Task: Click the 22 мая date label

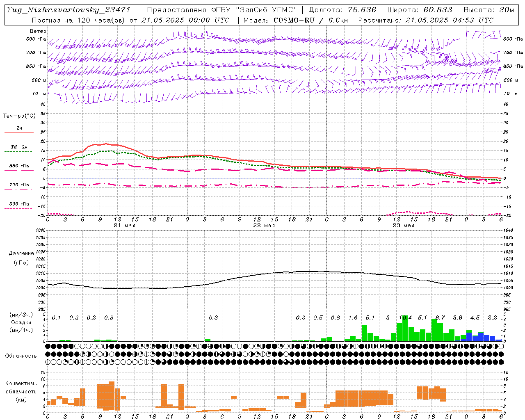Action: pyautogui.click(x=264, y=226)
